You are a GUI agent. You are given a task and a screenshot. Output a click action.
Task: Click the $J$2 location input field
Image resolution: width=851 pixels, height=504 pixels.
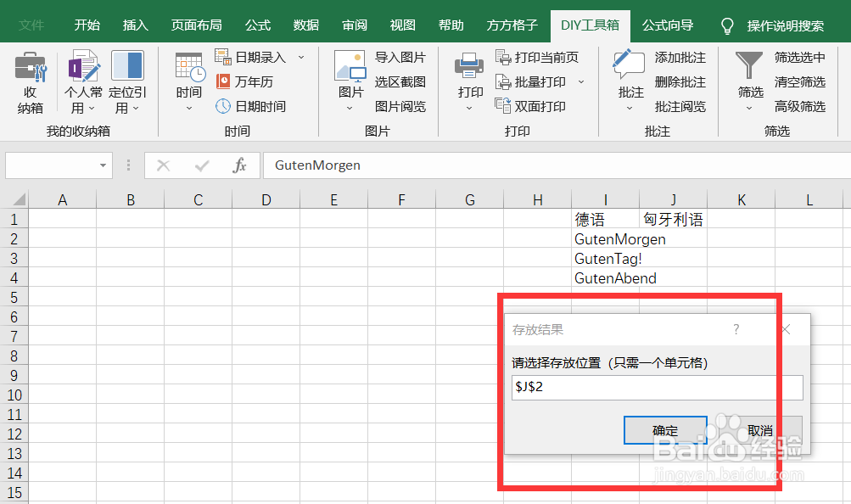(657, 388)
